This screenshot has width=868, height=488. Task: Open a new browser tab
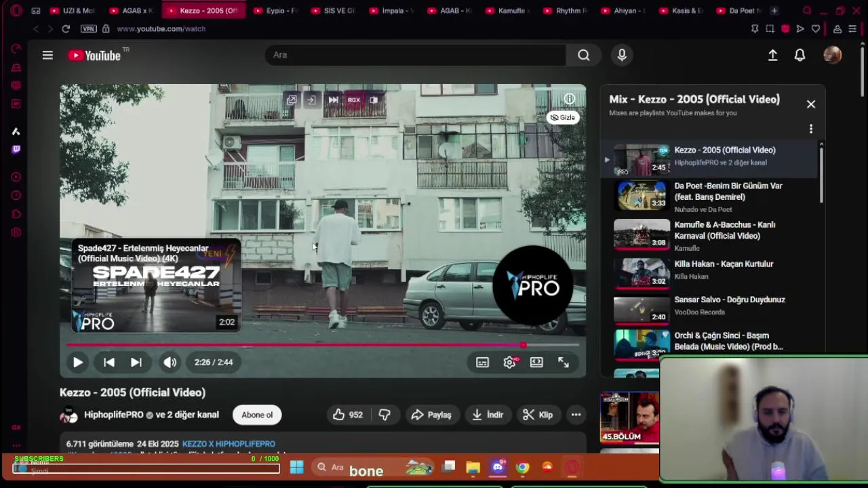click(x=774, y=11)
